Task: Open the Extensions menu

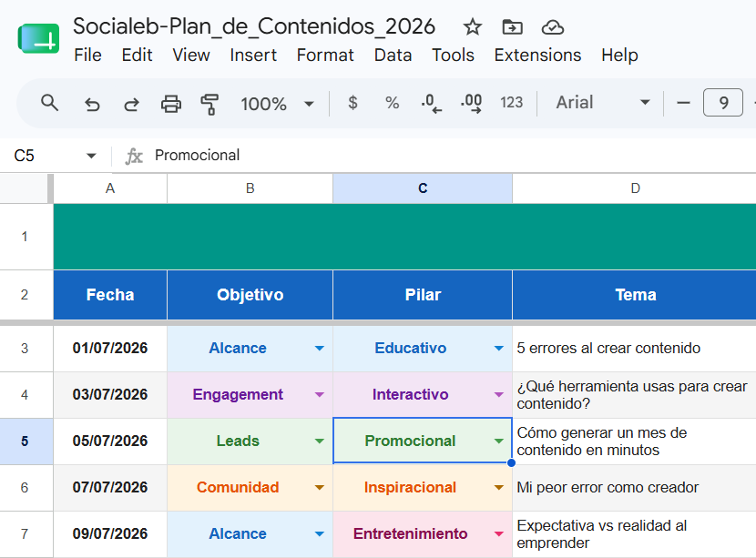Action: point(537,55)
